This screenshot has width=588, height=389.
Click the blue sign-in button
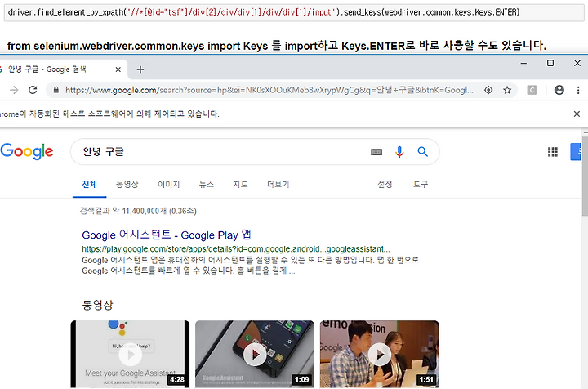576,152
